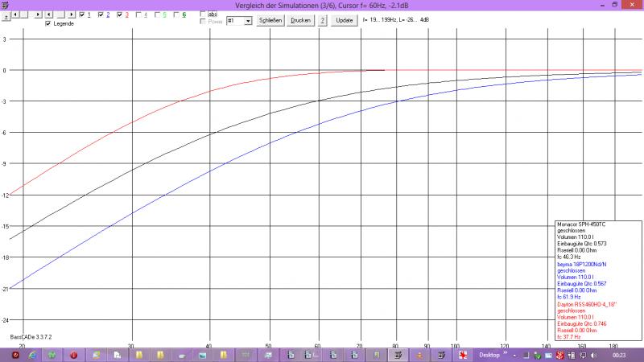Click right arrow of second scroller

[x=72, y=14]
